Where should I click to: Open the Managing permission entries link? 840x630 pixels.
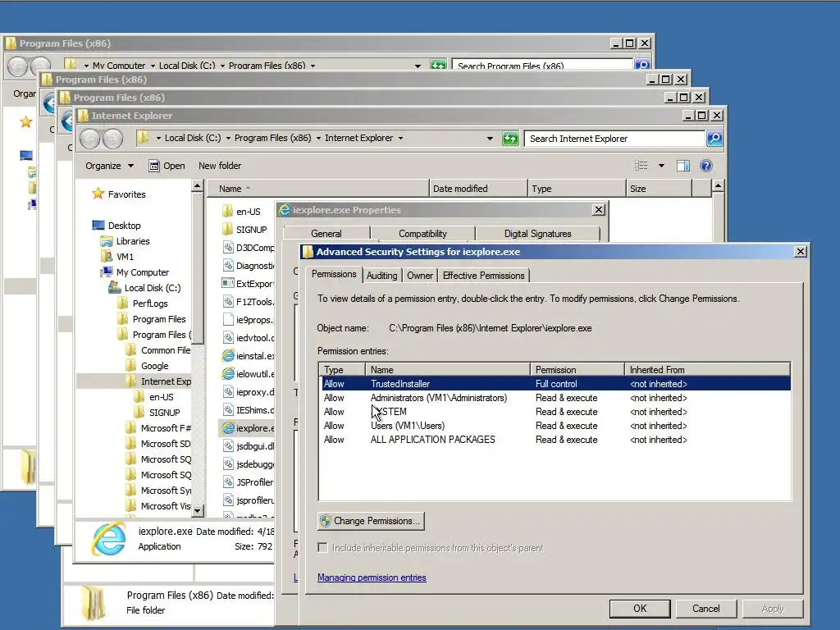372,577
